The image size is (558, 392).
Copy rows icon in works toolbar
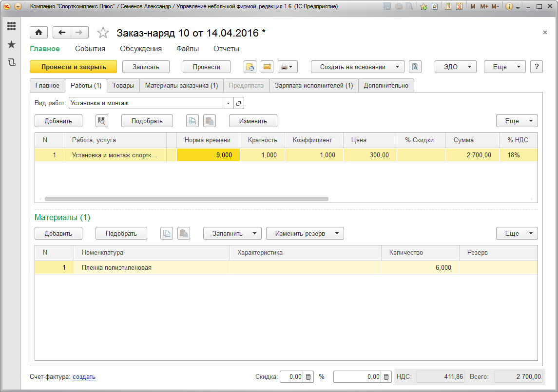pos(192,121)
